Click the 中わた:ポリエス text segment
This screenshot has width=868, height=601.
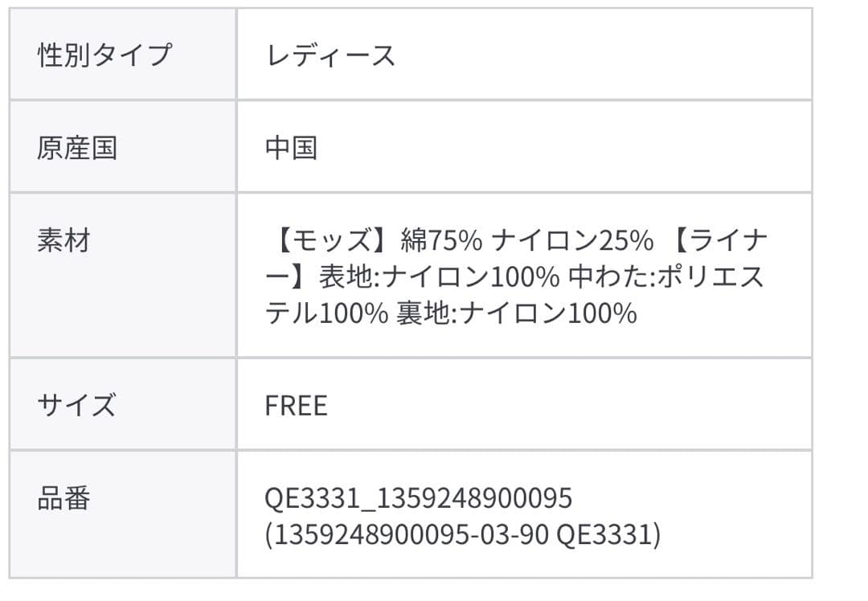click(x=666, y=276)
